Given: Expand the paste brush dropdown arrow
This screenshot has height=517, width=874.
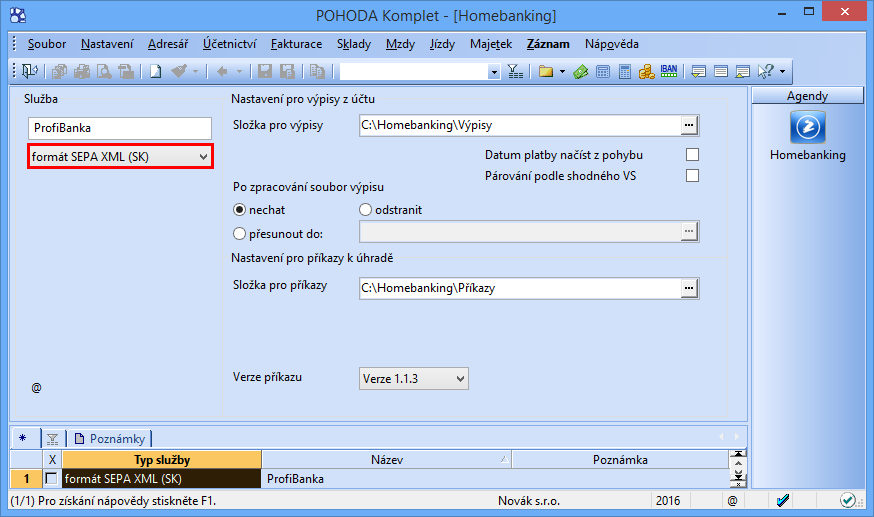Looking at the screenshot, I should [x=195, y=71].
